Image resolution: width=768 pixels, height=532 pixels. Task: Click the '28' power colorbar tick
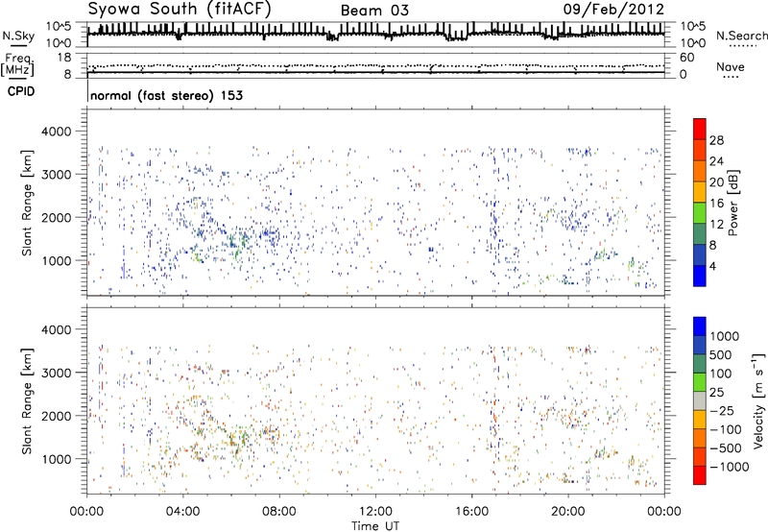point(716,140)
